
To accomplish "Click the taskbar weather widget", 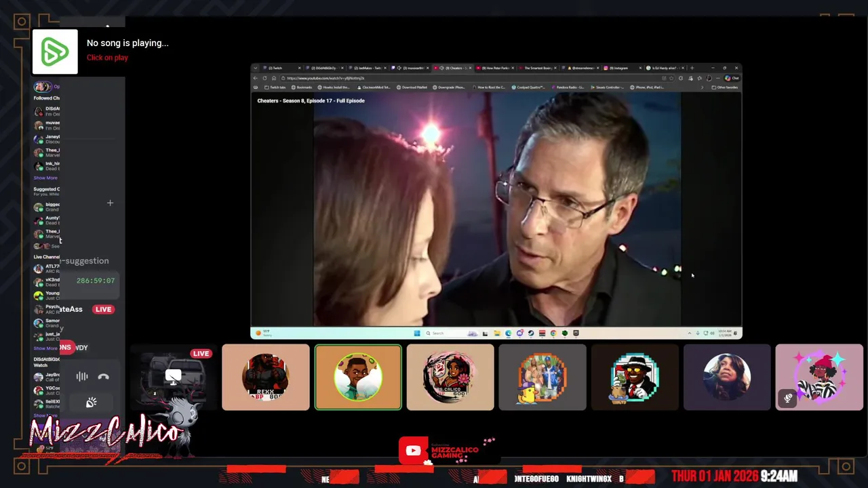I will pyautogui.click(x=263, y=333).
